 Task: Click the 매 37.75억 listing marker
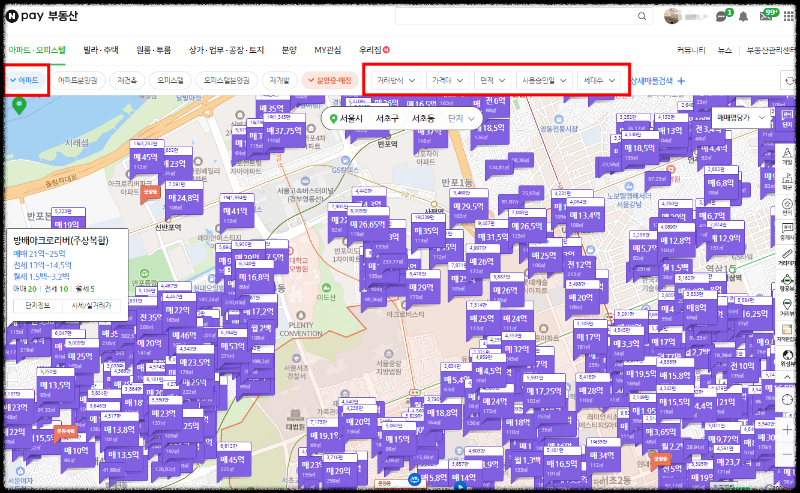[285, 134]
